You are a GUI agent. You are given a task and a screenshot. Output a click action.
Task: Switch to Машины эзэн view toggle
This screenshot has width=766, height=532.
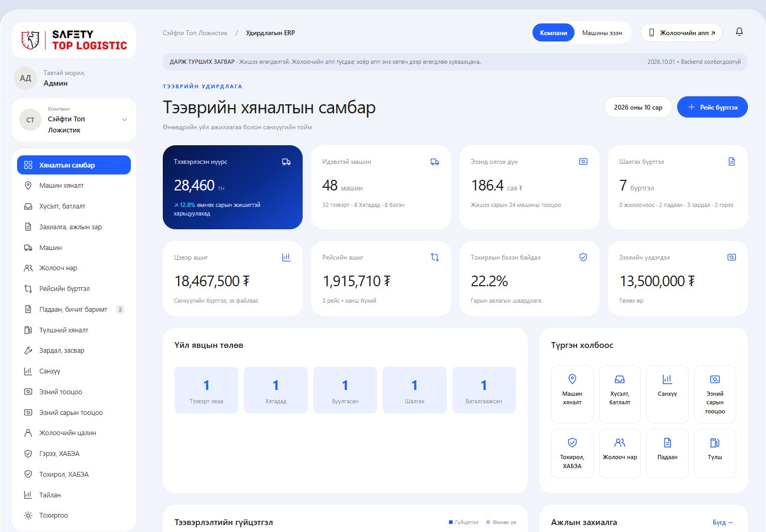[x=602, y=33]
